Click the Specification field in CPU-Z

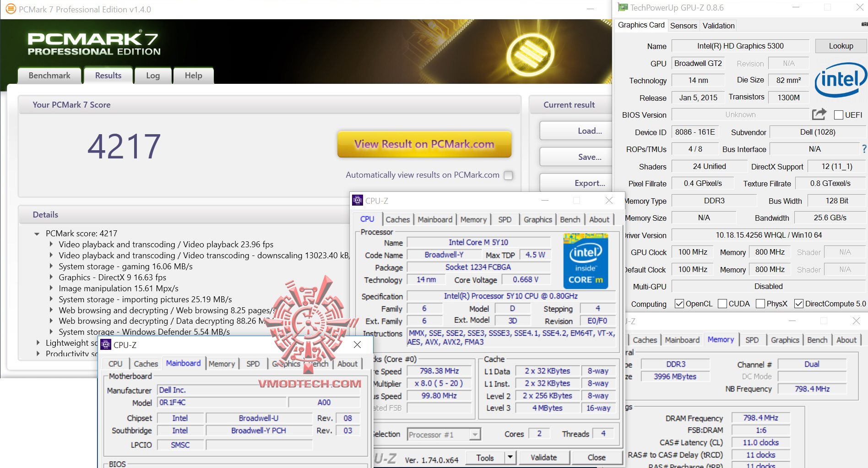click(511, 296)
